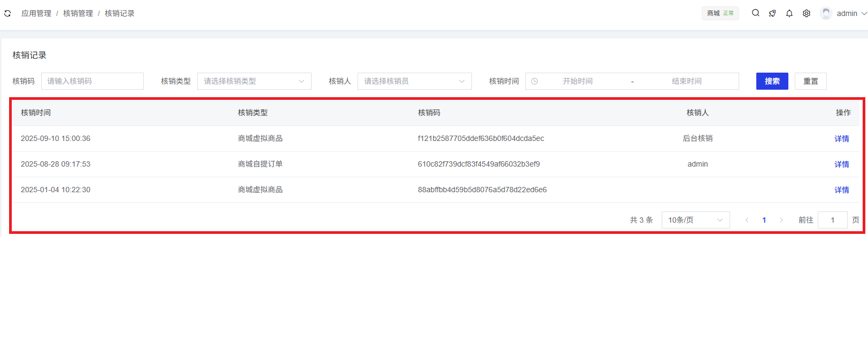Expand the 核销人 selector dropdown
The height and width of the screenshot is (346, 868).
coord(414,81)
